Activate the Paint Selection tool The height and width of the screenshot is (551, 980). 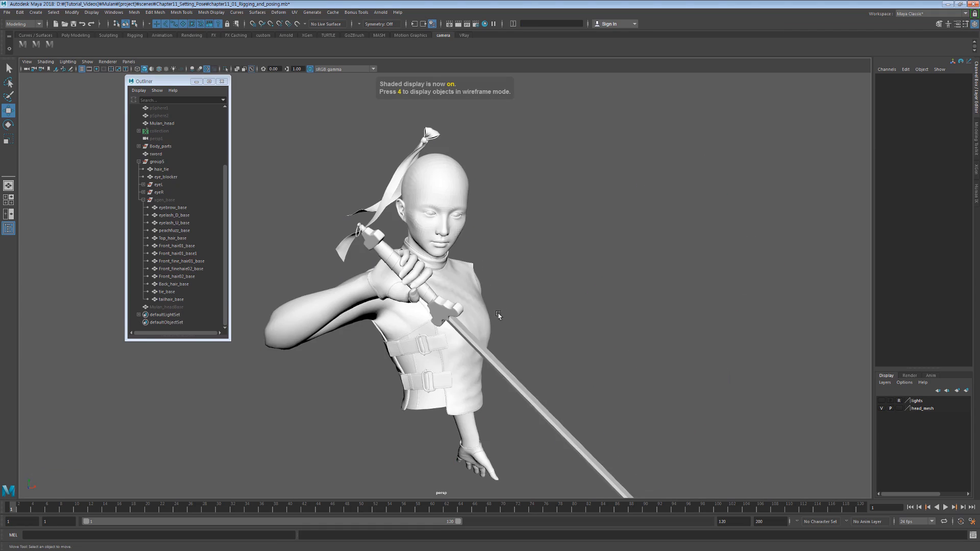9,96
